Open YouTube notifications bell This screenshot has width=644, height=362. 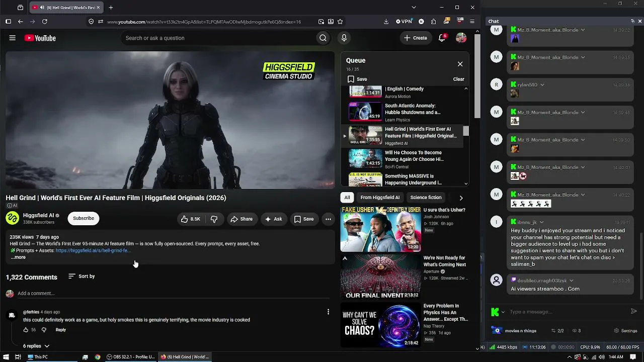click(442, 38)
